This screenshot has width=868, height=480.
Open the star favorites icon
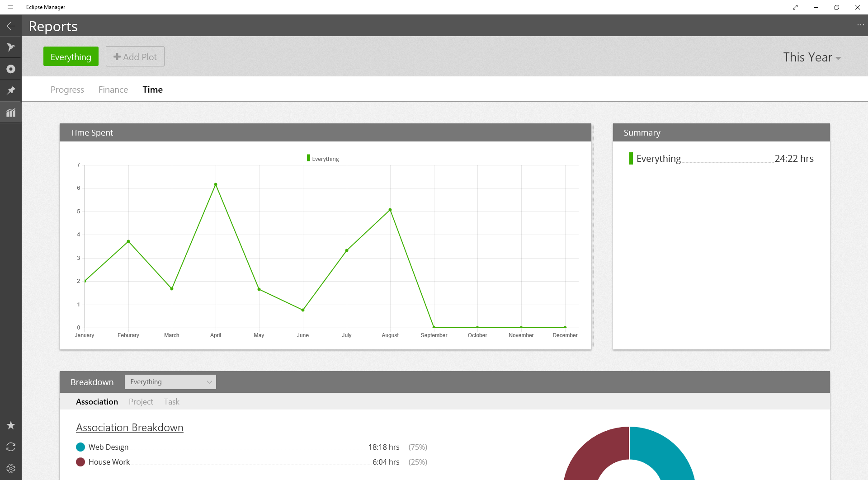(11, 425)
